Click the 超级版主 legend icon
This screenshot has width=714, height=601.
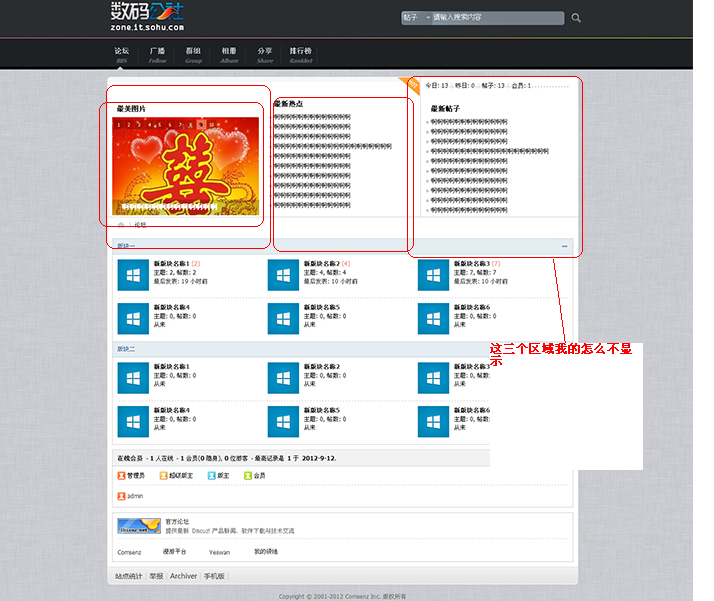pyautogui.click(x=163, y=476)
